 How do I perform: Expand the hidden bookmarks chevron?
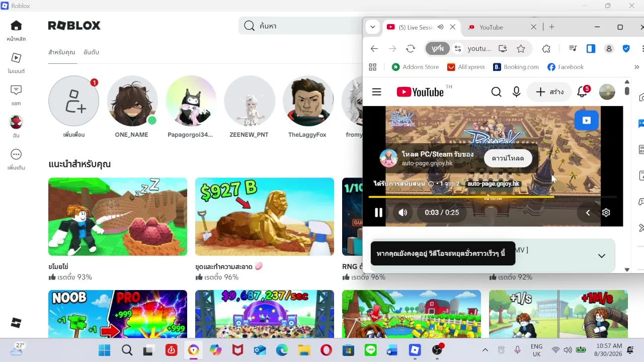pos(636,67)
